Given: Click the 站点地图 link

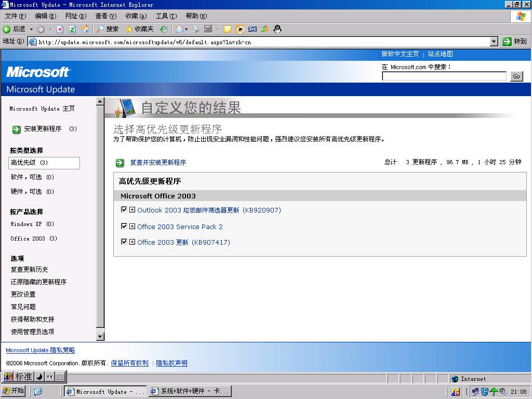Looking at the screenshot, I should [441, 54].
